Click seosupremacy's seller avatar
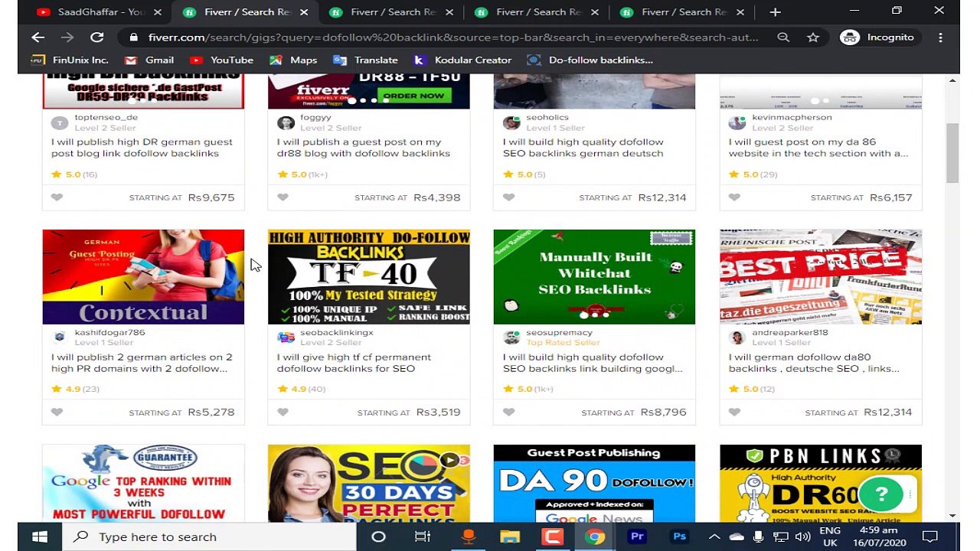The image size is (980, 551). [511, 337]
